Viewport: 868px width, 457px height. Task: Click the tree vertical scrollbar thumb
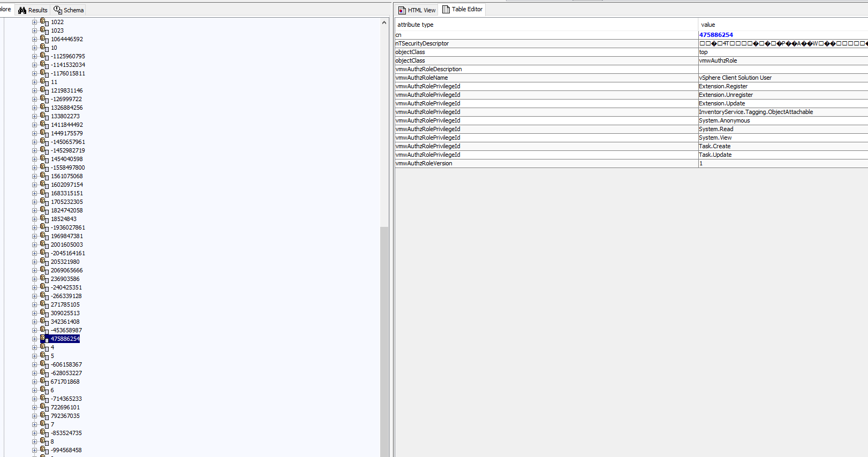(x=384, y=341)
